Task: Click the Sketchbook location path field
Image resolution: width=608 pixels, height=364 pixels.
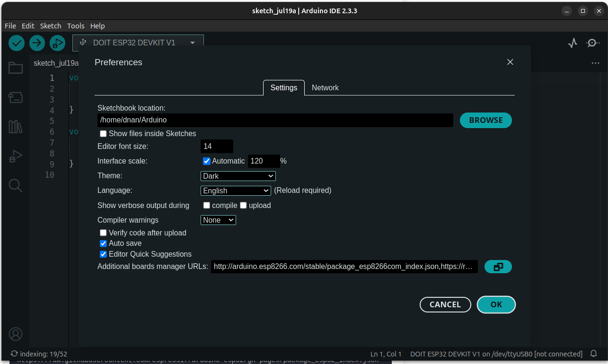Action: 275,120
